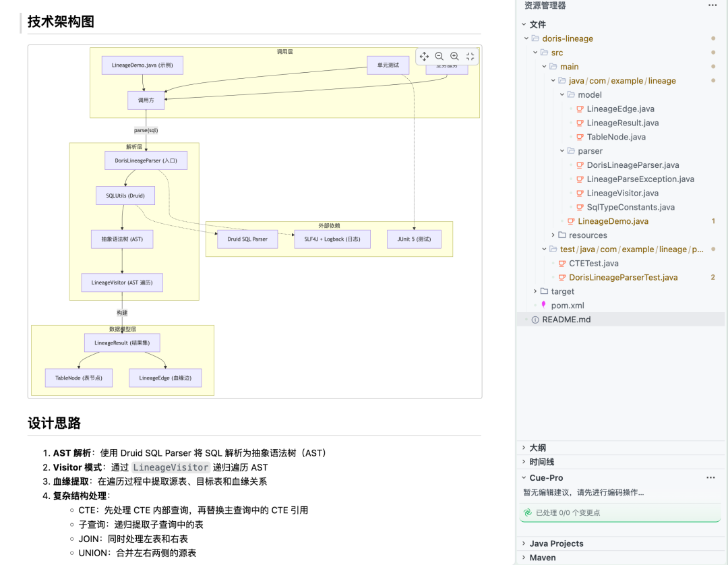Open LineageVisitor.java file

click(x=623, y=193)
